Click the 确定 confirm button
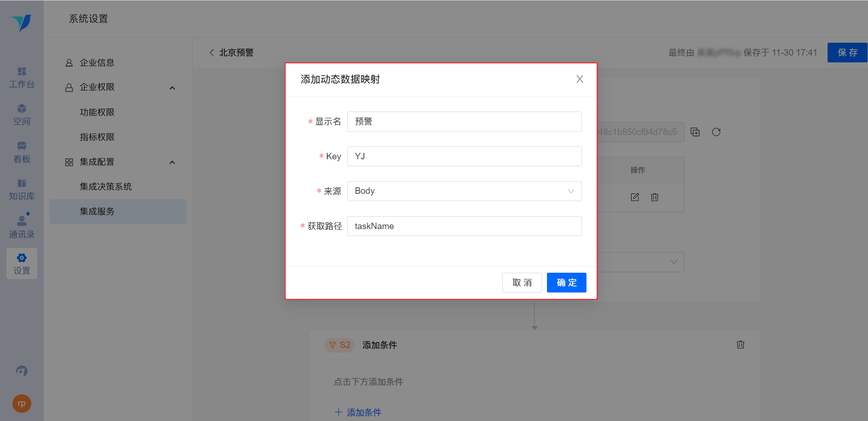Image resolution: width=868 pixels, height=421 pixels. (566, 282)
